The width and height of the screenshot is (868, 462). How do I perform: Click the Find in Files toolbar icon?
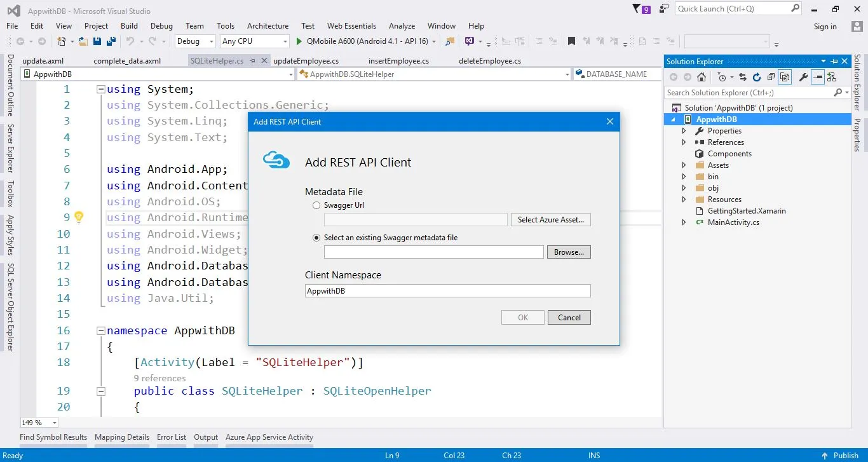tap(450, 41)
